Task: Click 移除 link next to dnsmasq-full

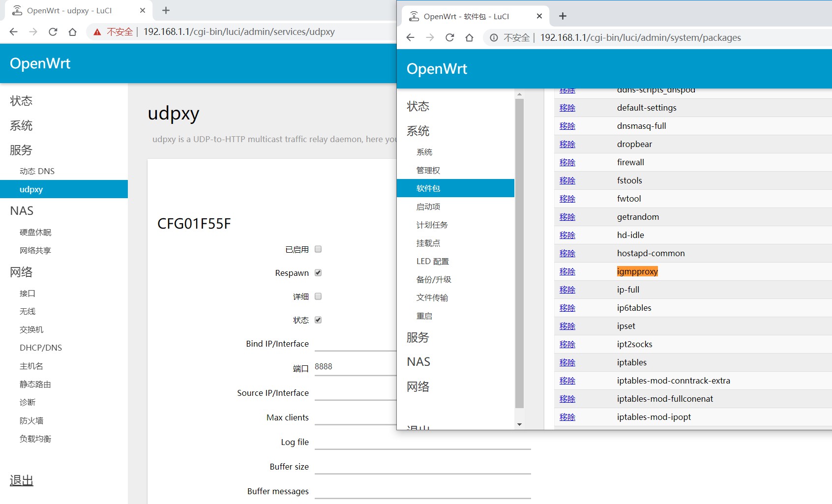Action: pos(567,126)
